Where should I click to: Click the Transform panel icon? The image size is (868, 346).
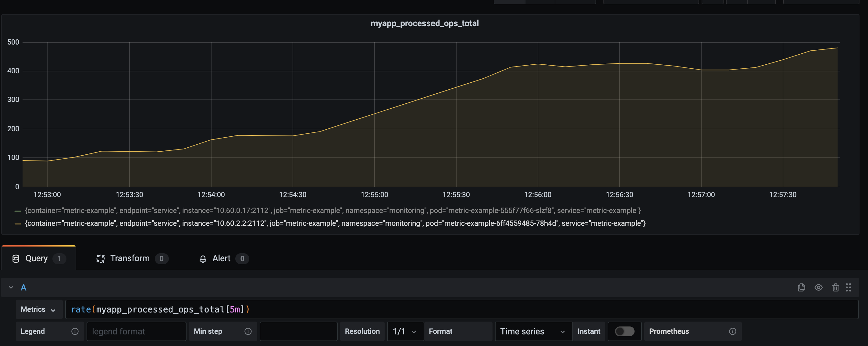(x=100, y=258)
